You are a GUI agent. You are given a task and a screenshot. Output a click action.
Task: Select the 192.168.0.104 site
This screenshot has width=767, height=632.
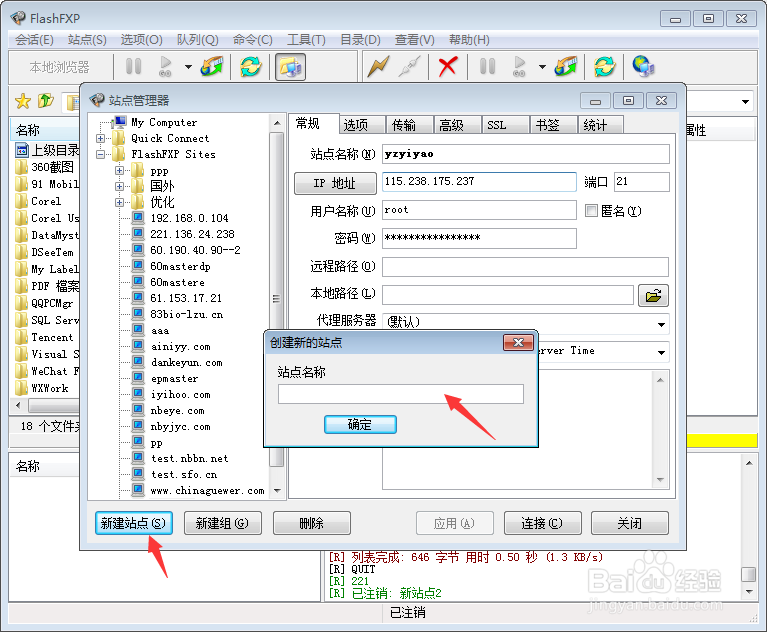[x=189, y=218]
